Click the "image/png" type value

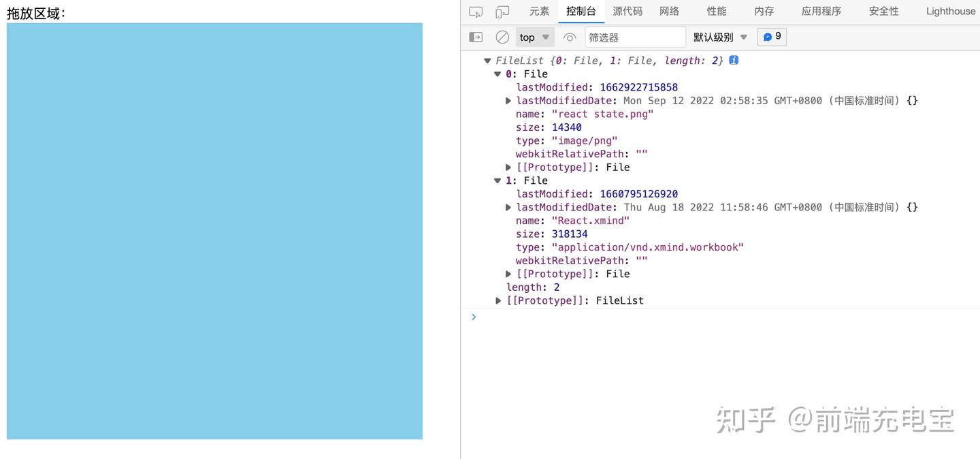[585, 140]
